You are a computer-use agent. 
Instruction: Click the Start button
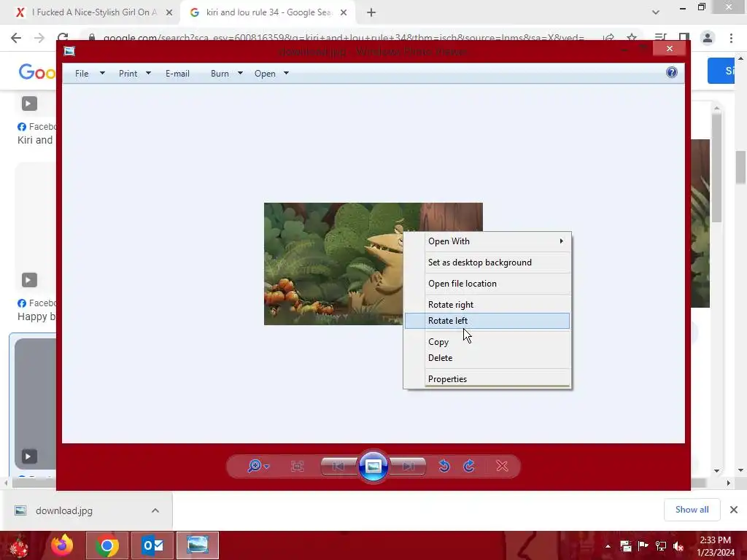click(19, 545)
